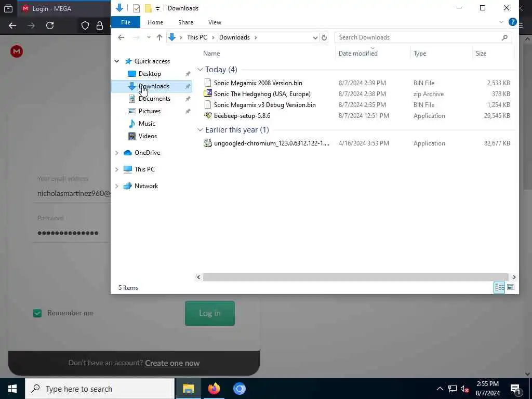Open Chromium from the taskbar

[x=239, y=389]
